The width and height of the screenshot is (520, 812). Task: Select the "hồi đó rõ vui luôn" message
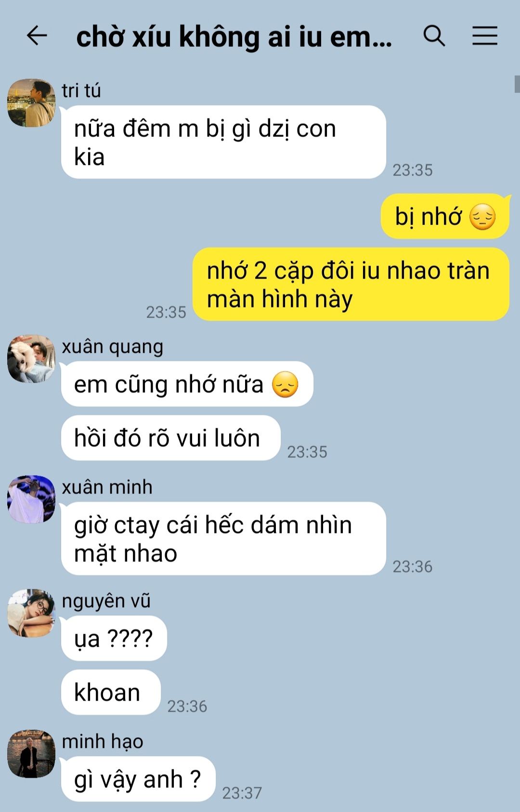coord(170,438)
